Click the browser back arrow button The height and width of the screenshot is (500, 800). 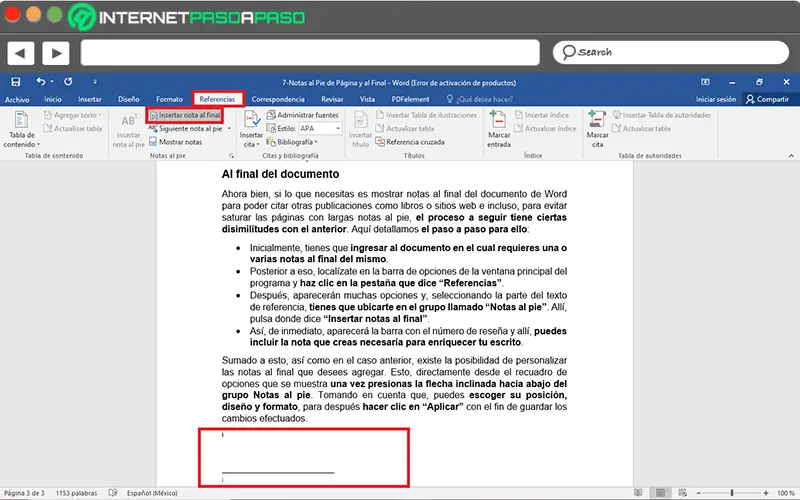tap(21, 53)
